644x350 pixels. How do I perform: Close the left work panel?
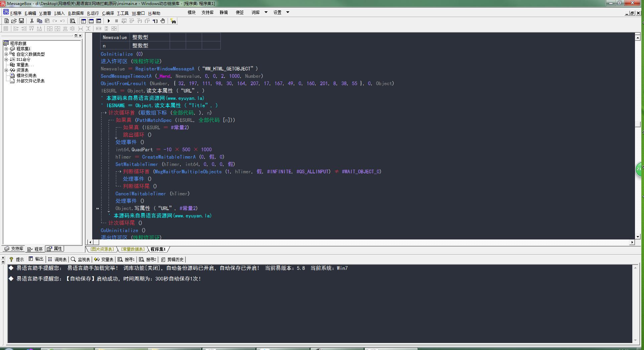pos(80,35)
